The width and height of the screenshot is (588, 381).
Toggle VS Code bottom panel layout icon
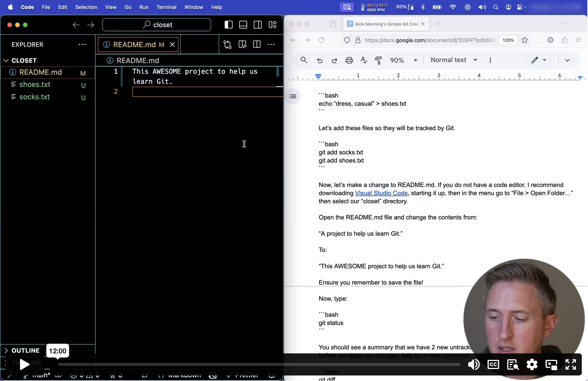(x=243, y=25)
